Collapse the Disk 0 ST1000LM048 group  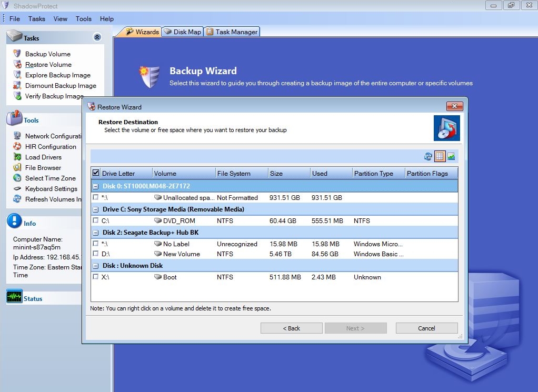95,186
